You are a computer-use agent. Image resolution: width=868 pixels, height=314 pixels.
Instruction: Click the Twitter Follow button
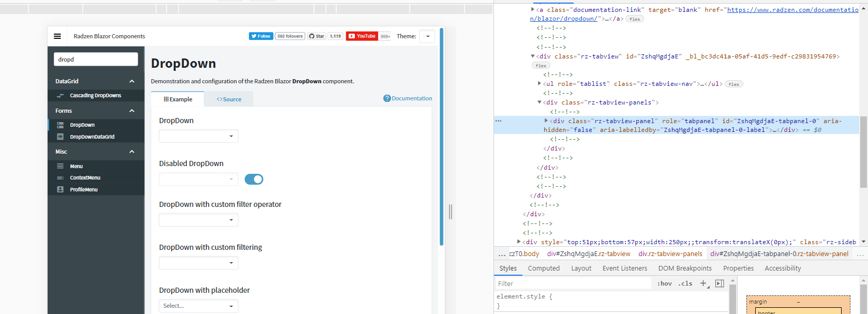click(x=261, y=36)
